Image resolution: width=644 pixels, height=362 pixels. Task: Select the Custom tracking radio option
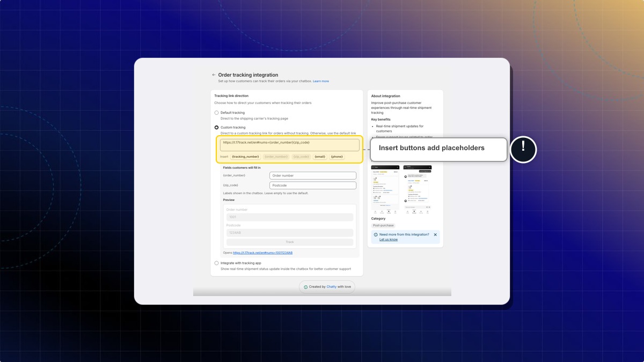217,128
